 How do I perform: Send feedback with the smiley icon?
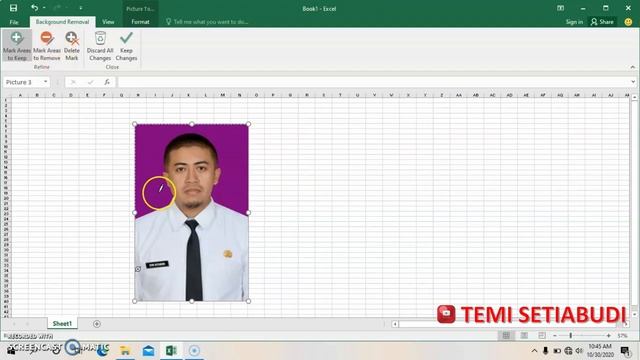pyautogui.click(x=629, y=22)
